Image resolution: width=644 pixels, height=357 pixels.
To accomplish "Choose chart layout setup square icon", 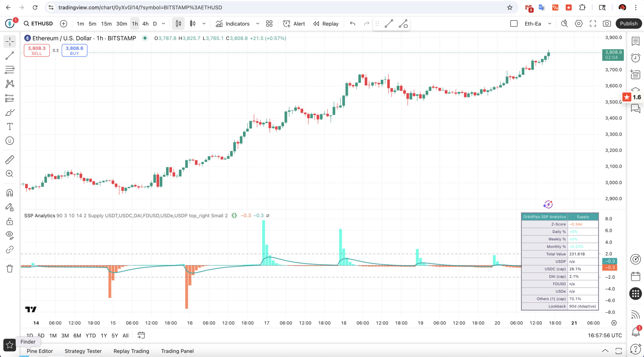I will pos(514,24).
